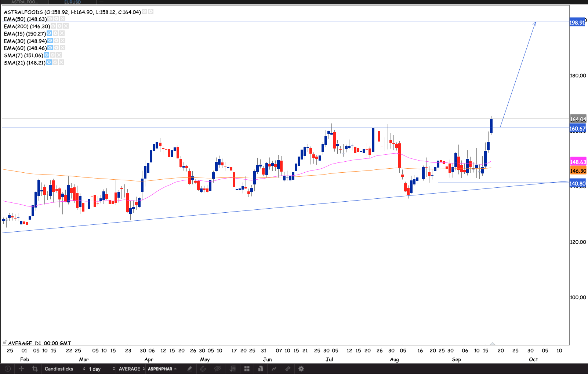Select the crosshair cursor tool

(x=21, y=369)
